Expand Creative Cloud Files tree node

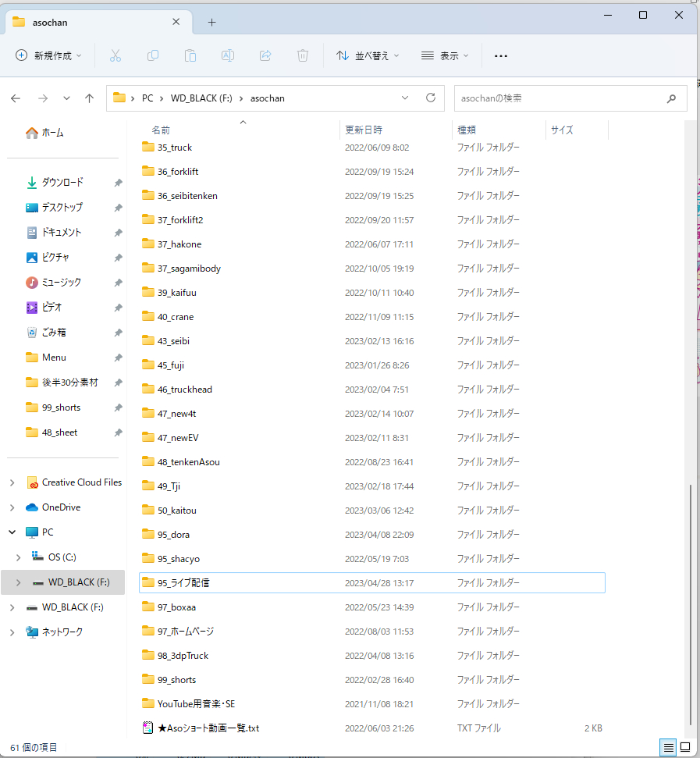click(12, 482)
